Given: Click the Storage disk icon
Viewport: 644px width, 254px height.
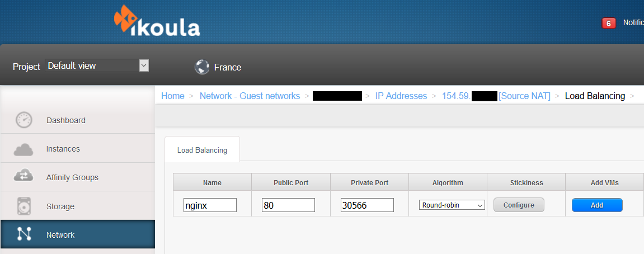Looking at the screenshot, I should click(x=24, y=206).
